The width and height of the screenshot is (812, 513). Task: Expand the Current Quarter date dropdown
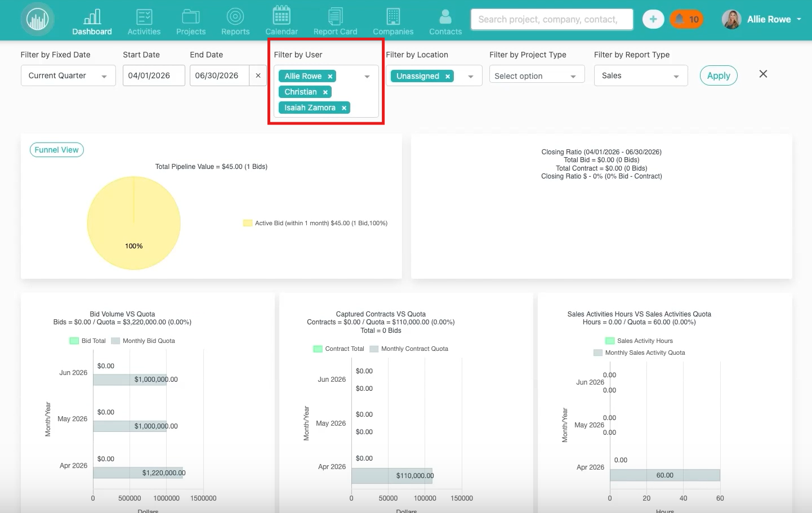[68, 75]
